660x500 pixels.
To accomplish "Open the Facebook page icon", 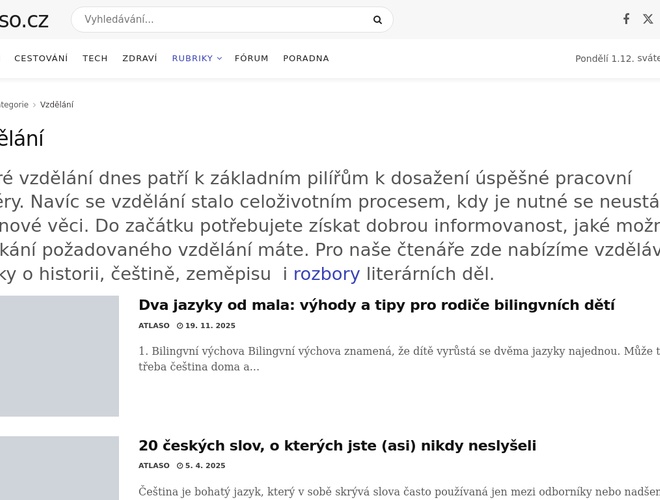I will (x=626, y=19).
